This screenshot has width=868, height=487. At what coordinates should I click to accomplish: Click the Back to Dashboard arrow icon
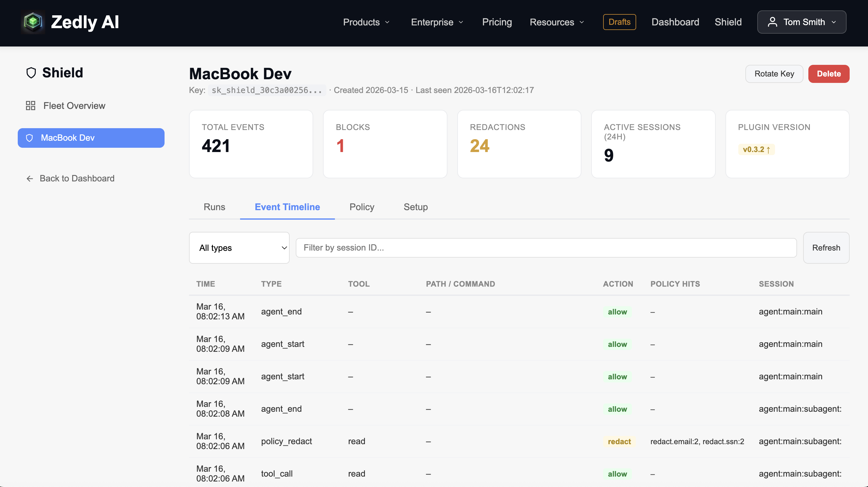[30, 179]
